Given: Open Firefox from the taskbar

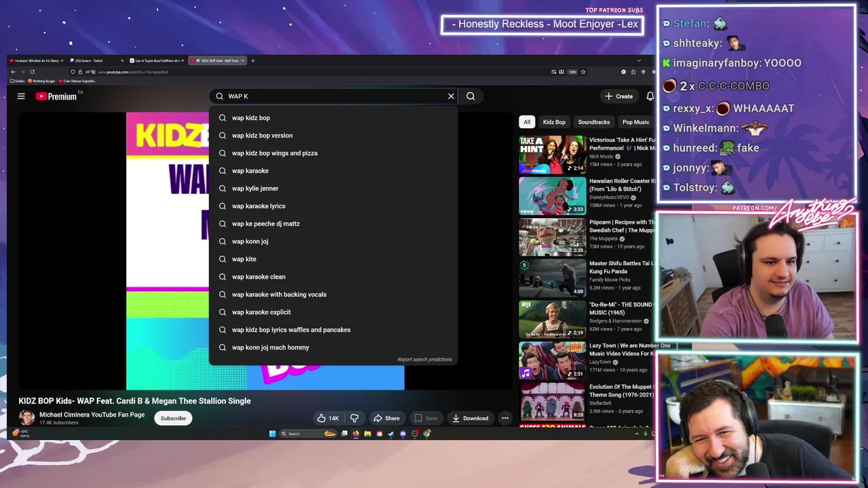Looking at the screenshot, I should tap(355, 434).
